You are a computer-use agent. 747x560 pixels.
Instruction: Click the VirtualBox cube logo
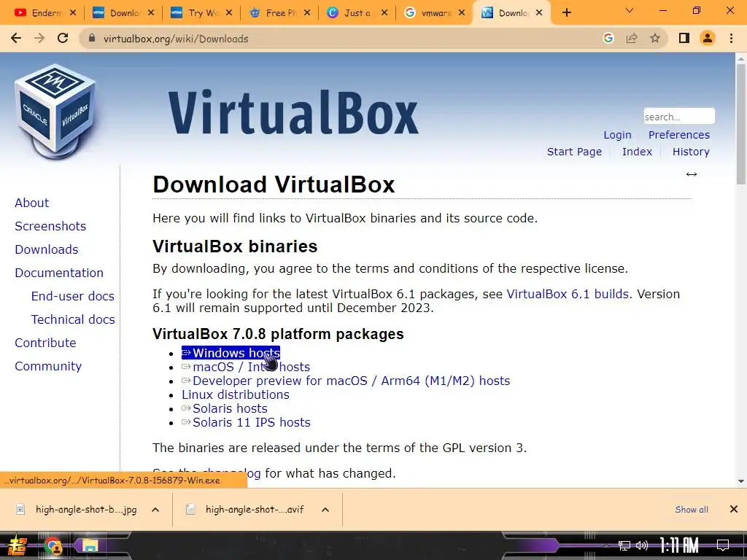click(x=55, y=111)
